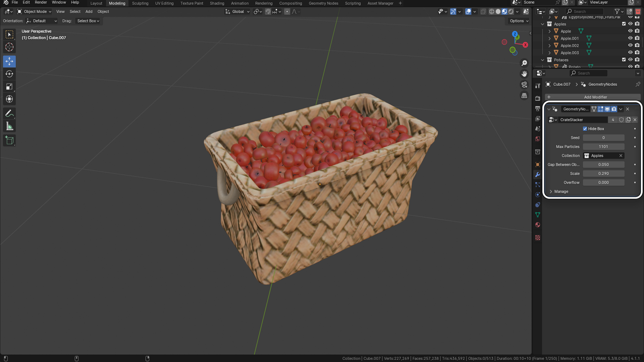Switch to the Geometry Nodes workspace tab
This screenshot has height=362, width=644.
(323, 3)
